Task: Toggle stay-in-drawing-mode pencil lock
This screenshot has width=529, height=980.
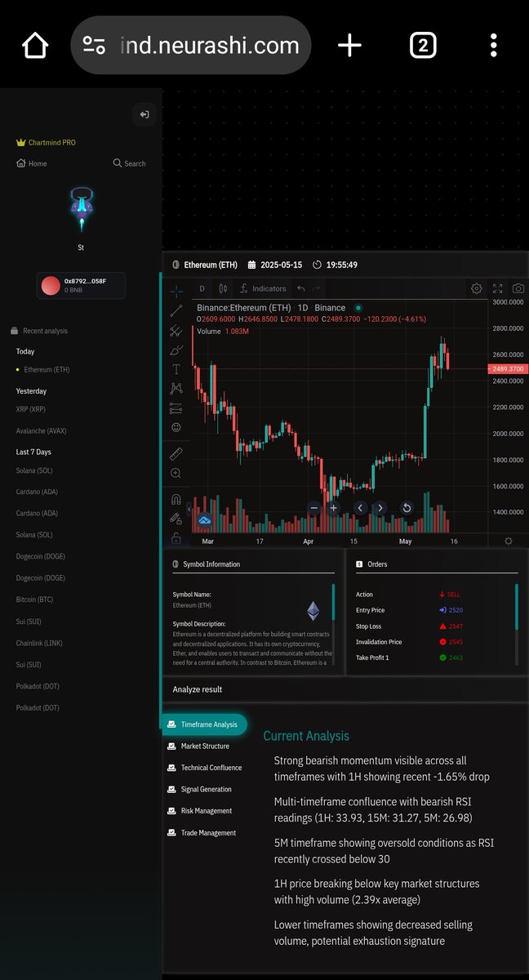Action: pos(176,519)
